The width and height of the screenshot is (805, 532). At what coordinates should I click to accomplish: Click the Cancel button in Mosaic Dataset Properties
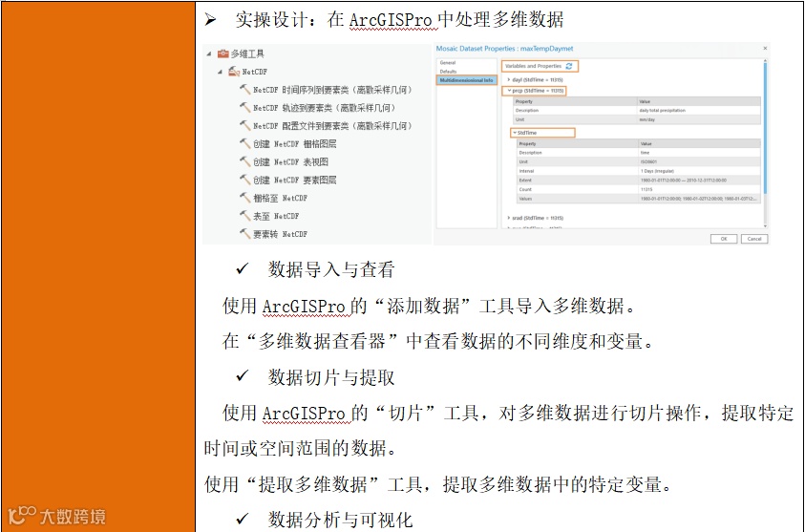pyautogui.click(x=754, y=239)
